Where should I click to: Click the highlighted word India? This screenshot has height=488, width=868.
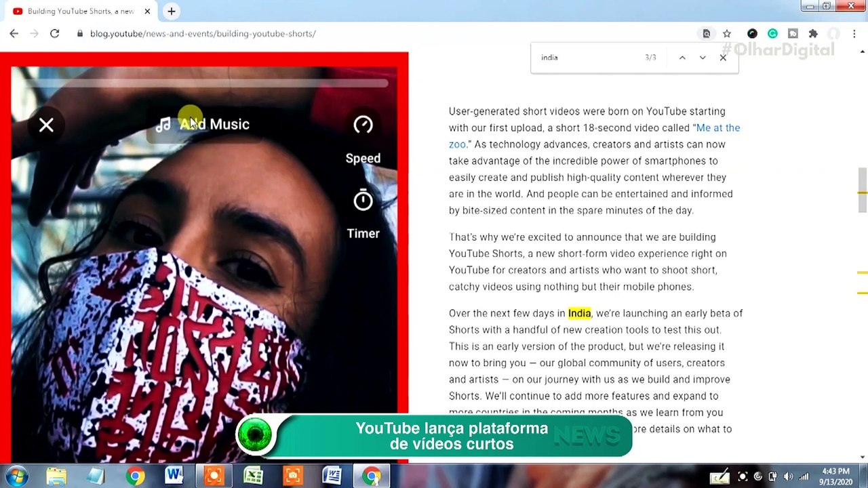click(579, 313)
